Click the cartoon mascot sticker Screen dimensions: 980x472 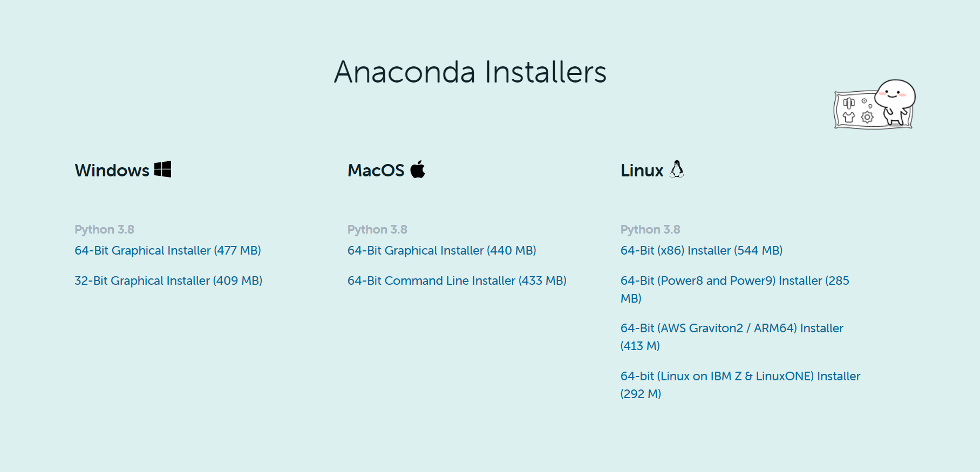pos(875,104)
